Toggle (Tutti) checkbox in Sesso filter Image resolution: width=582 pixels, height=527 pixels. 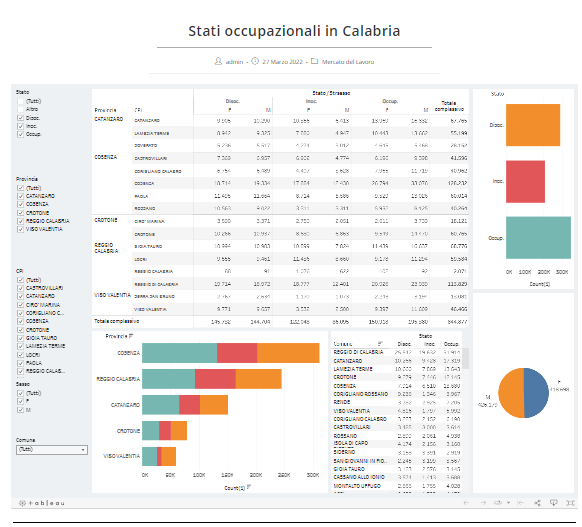pos(20,393)
